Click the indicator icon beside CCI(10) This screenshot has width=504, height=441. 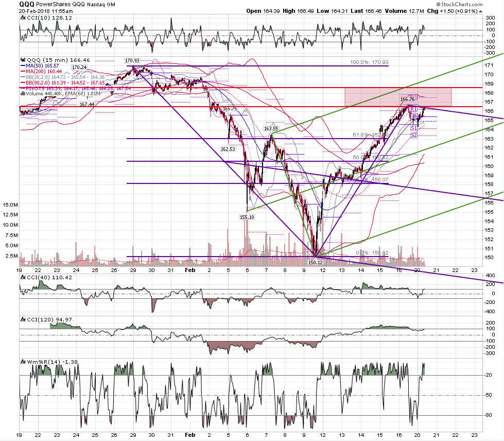click(23, 18)
